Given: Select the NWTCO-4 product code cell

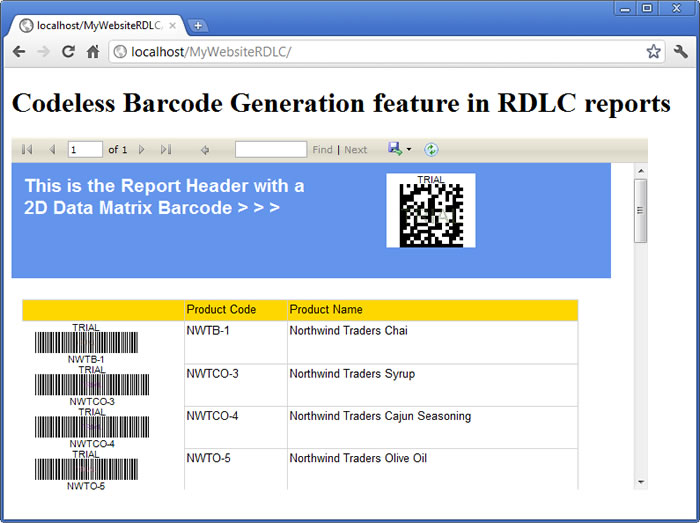Looking at the screenshot, I should (236, 428).
